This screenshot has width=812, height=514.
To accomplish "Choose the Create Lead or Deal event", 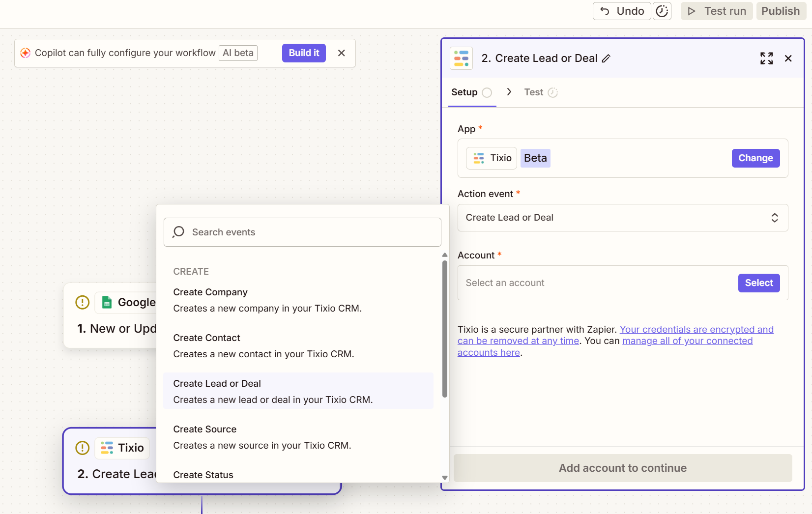I will point(298,391).
